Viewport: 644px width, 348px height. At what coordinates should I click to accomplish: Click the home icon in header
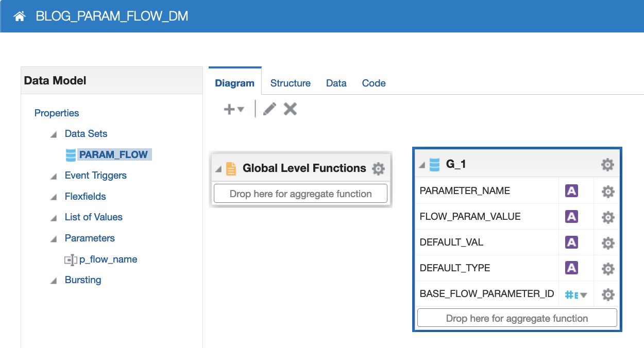[x=20, y=16]
